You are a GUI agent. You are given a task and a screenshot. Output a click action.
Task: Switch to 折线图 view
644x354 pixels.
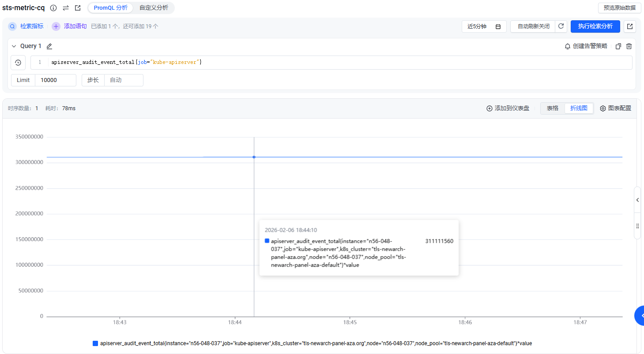(x=579, y=108)
